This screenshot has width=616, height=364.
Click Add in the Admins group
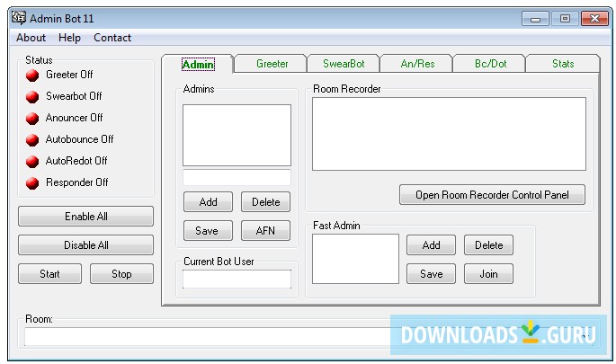pos(208,202)
